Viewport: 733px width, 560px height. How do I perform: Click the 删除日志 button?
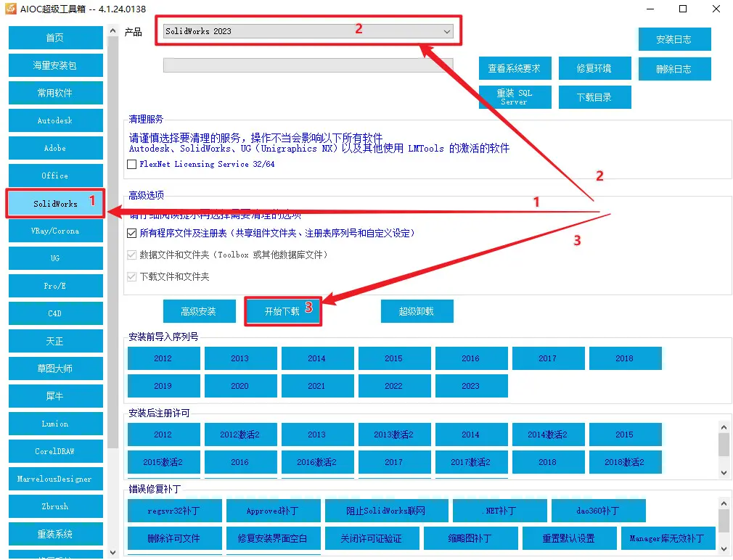674,69
